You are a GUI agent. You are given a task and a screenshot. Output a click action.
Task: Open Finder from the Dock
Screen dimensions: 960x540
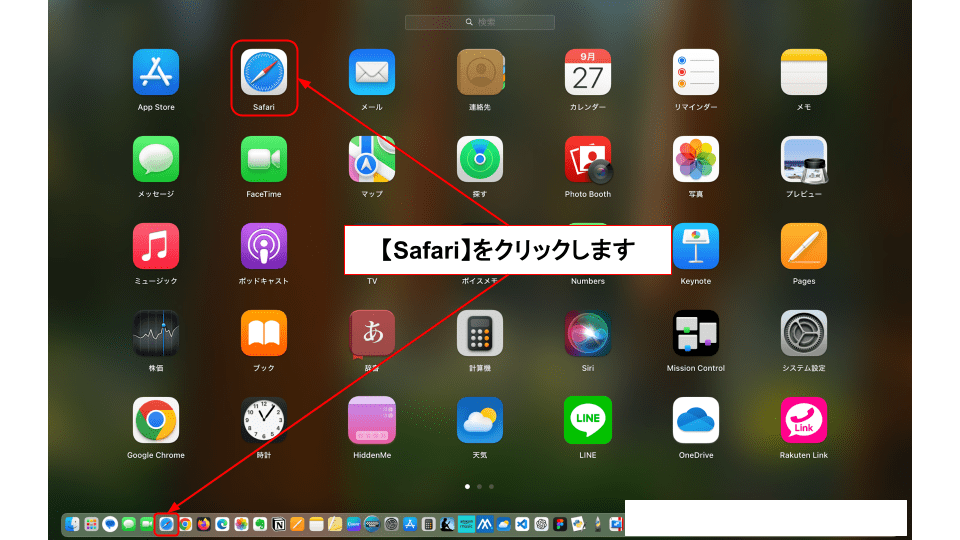coord(73,524)
